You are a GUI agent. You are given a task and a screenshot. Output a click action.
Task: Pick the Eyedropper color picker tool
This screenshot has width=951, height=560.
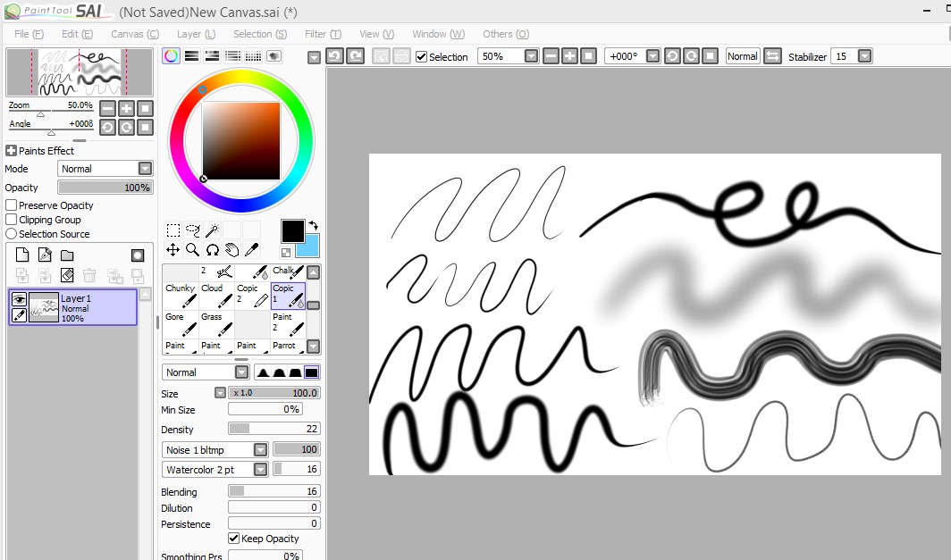coord(251,249)
